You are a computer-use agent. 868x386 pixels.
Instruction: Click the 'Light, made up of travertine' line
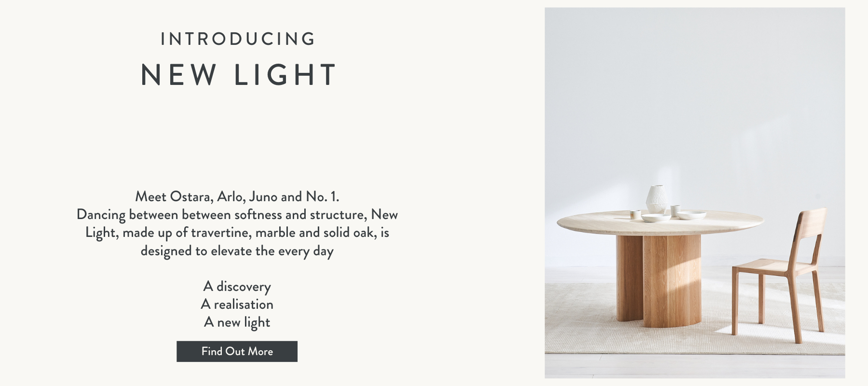point(237,233)
